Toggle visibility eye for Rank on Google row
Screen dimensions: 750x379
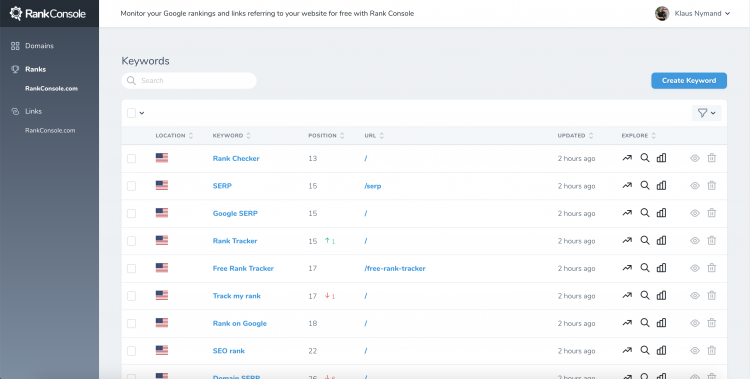695,323
